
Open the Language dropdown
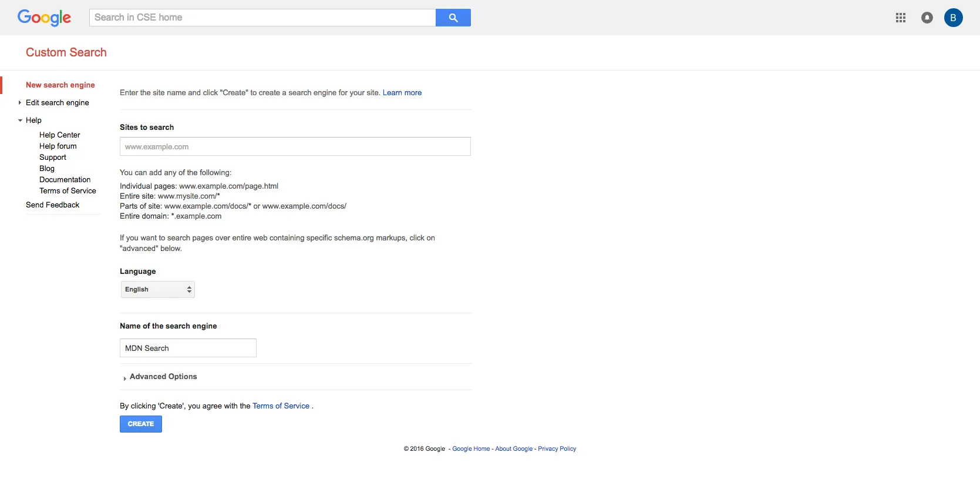157,289
